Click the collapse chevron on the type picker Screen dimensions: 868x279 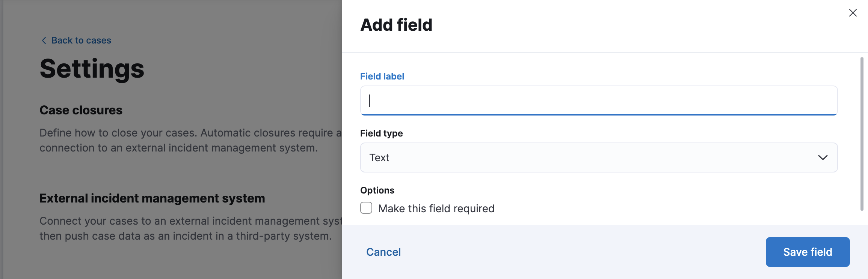(x=823, y=157)
